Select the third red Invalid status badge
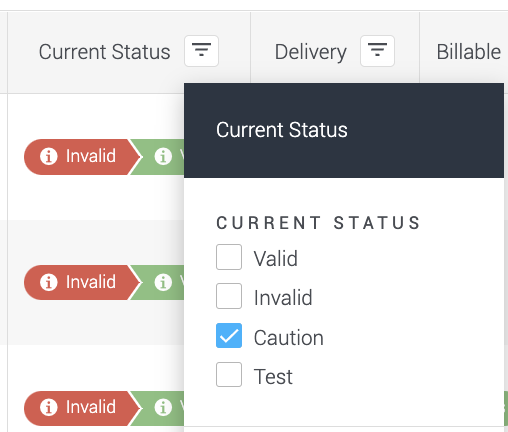Screen dimensions: 508x432 tap(82, 408)
